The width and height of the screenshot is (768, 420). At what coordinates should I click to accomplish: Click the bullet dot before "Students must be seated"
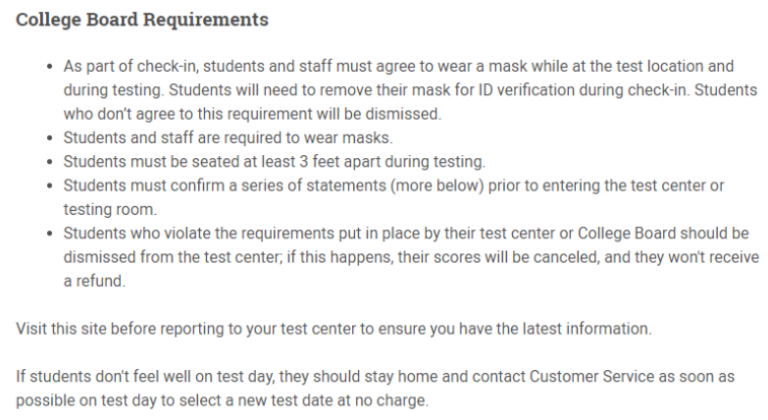49,162
